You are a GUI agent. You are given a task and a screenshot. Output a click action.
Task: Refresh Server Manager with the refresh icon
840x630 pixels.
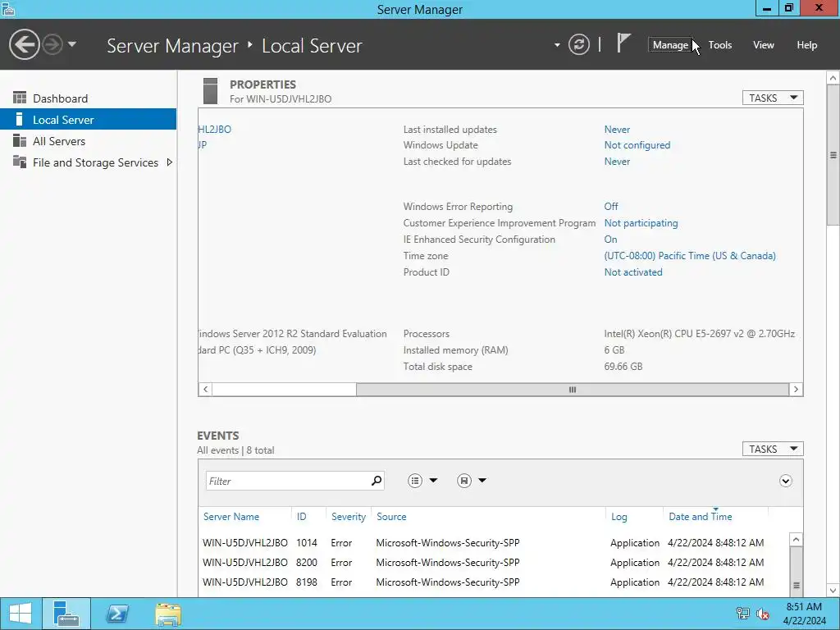click(x=579, y=44)
